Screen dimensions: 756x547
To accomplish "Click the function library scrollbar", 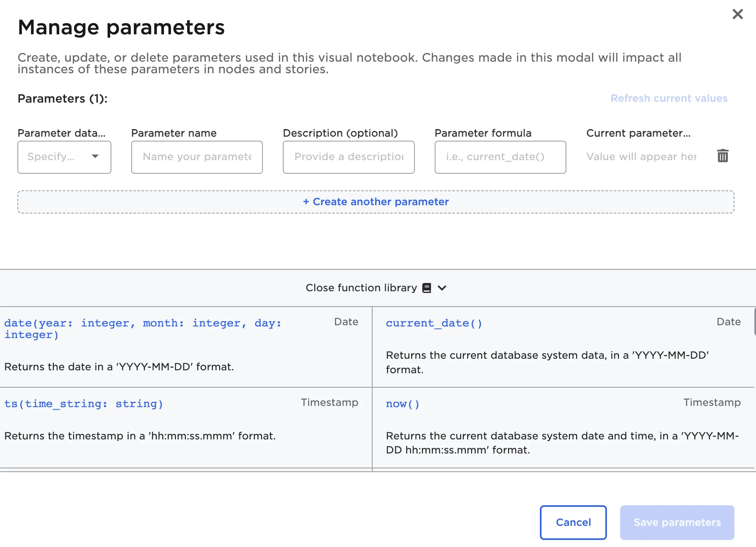I will (754, 321).
